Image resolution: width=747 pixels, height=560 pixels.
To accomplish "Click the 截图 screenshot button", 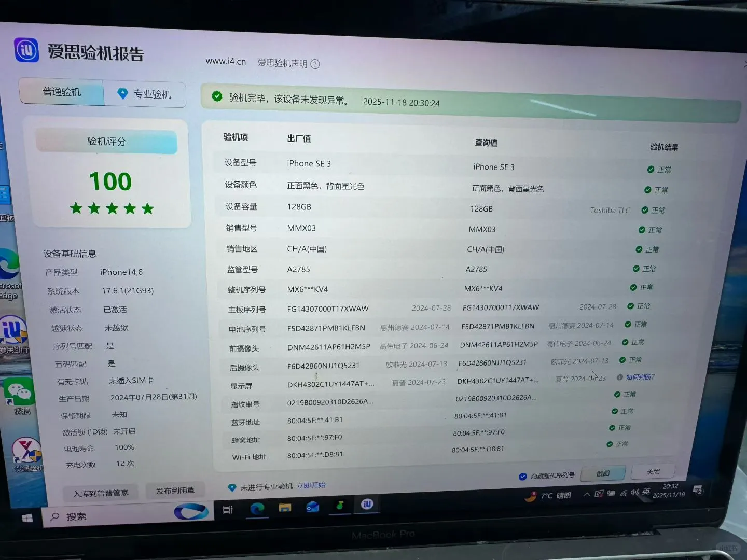I will [x=602, y=473].
